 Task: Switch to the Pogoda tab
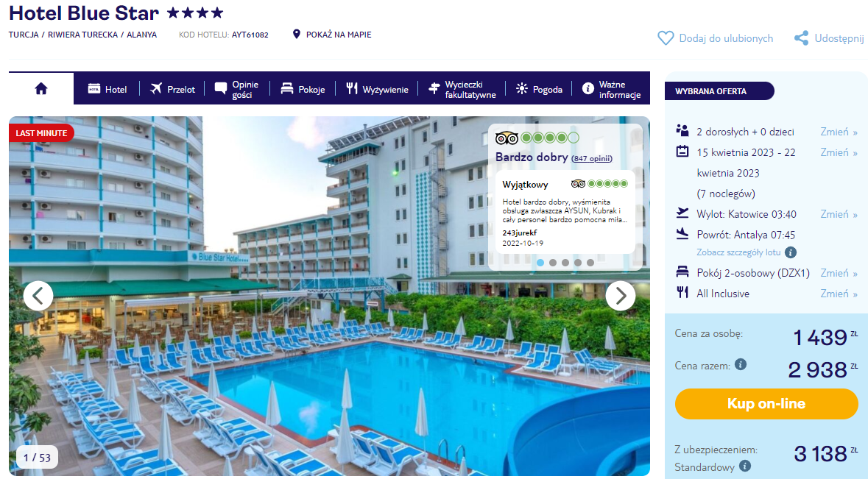click(x=539, y=89)
